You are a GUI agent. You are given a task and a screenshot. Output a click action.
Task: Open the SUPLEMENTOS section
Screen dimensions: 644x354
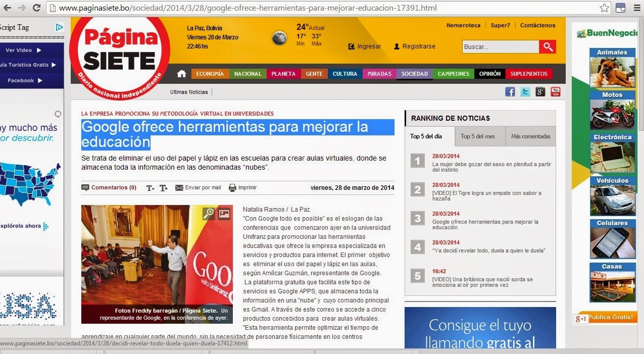[x=529, y=74]
